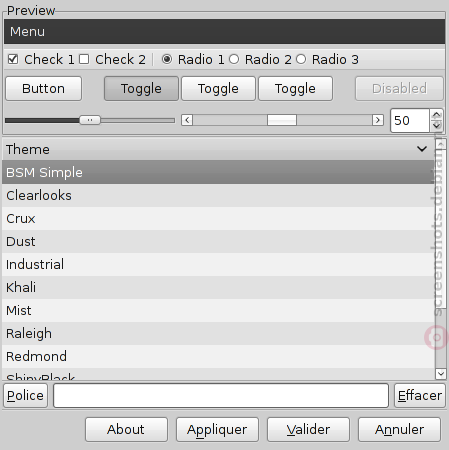This screenshot has width=449, height=450.
Task: Click the theme list scroll-down arrow
Action: point(441,374)
